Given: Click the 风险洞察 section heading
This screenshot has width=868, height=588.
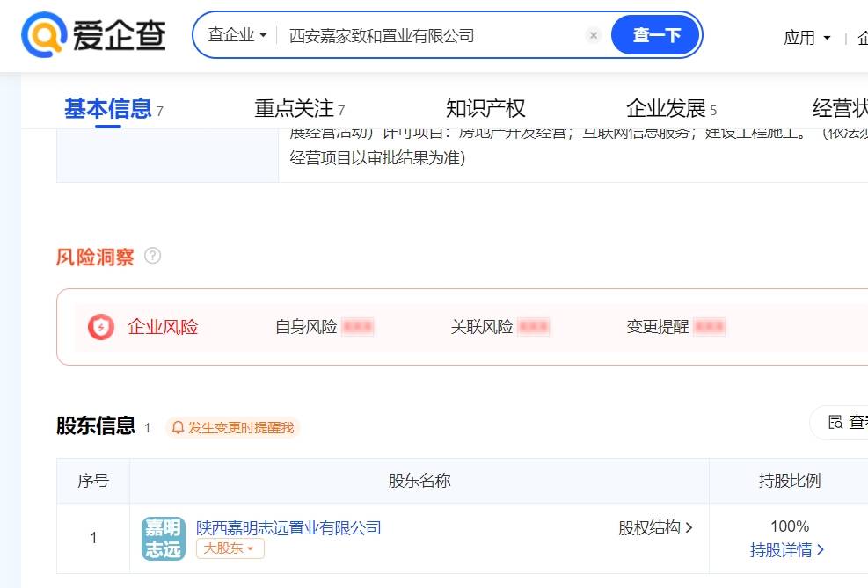Looking at the screenshot, I should (x=95, y=257).
